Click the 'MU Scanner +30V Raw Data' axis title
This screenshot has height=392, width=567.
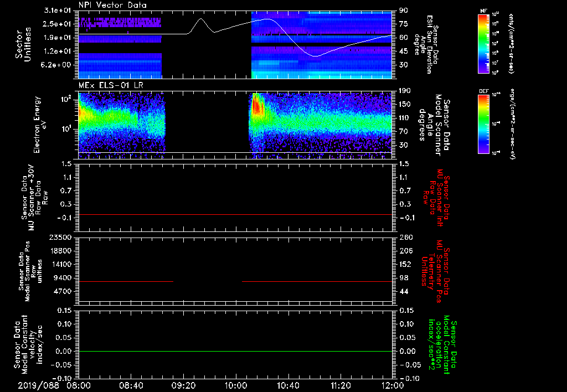[x=34, y=198]
